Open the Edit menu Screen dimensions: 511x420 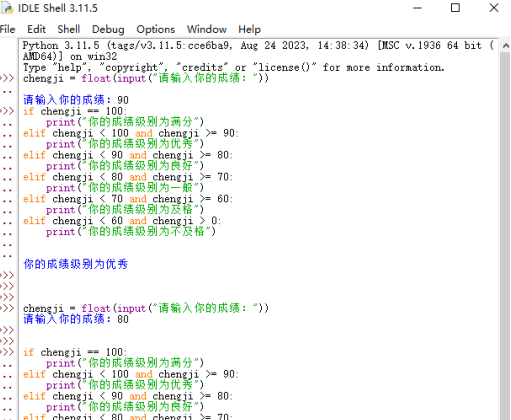tap(36, 29)
